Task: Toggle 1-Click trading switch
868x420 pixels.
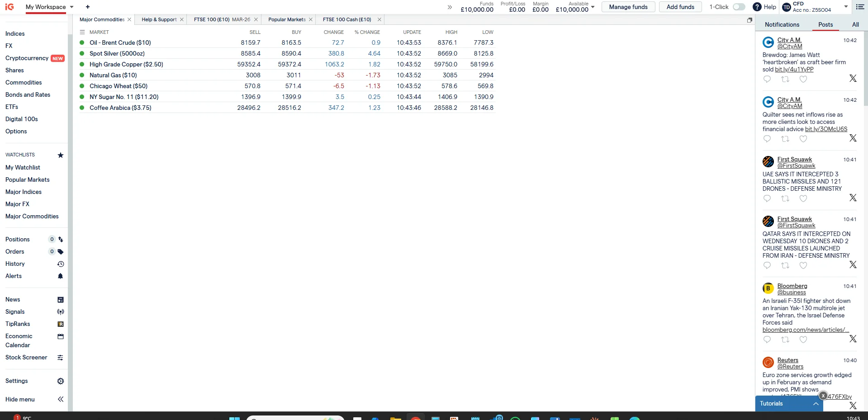Action: click(x=739, y=7)
